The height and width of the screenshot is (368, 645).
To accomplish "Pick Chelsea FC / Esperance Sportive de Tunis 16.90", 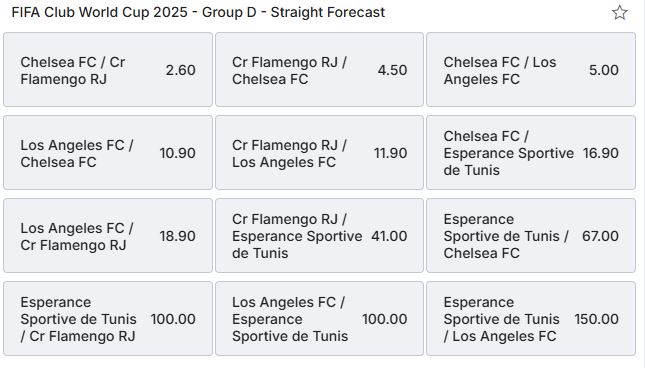I will click(531, 153).
